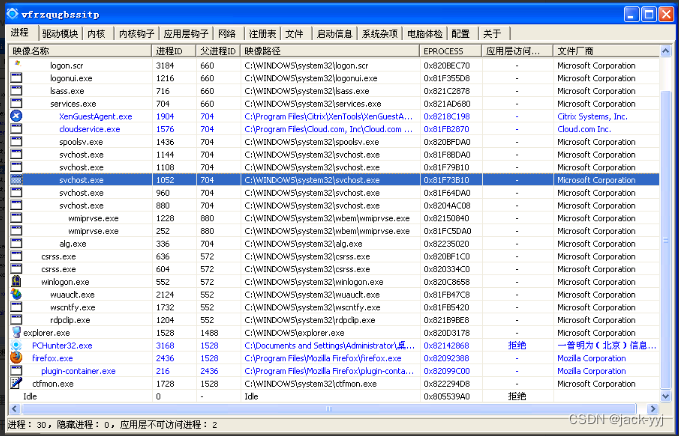
Task: Click the PCHunter app icon in title bar
Action: [13, 14]
